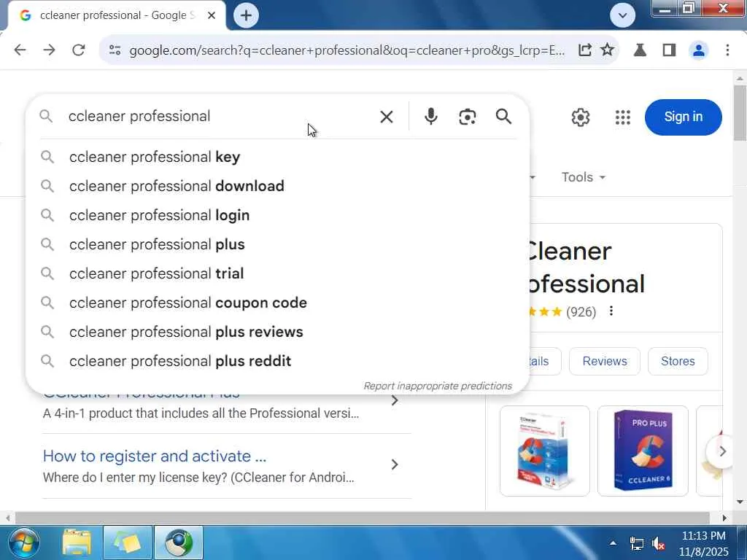Click the scroll right arrow on horizontal bar
The width and height of the screenshot is (747, 560).
pyautogui.click(x=724, y=518)
